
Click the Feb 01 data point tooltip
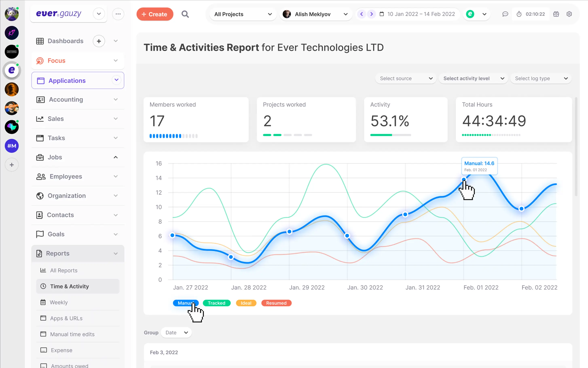click(479, 166)
